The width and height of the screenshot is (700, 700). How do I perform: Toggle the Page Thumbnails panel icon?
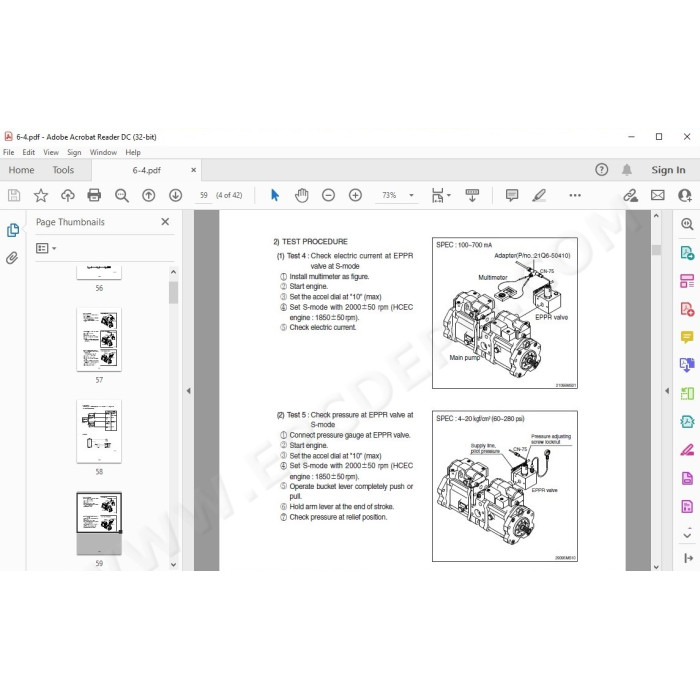(12, 230)
